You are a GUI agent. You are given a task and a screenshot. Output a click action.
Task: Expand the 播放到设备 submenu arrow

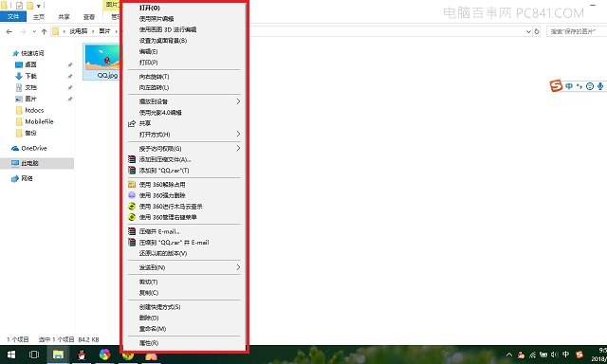click(x=238, y=101)
